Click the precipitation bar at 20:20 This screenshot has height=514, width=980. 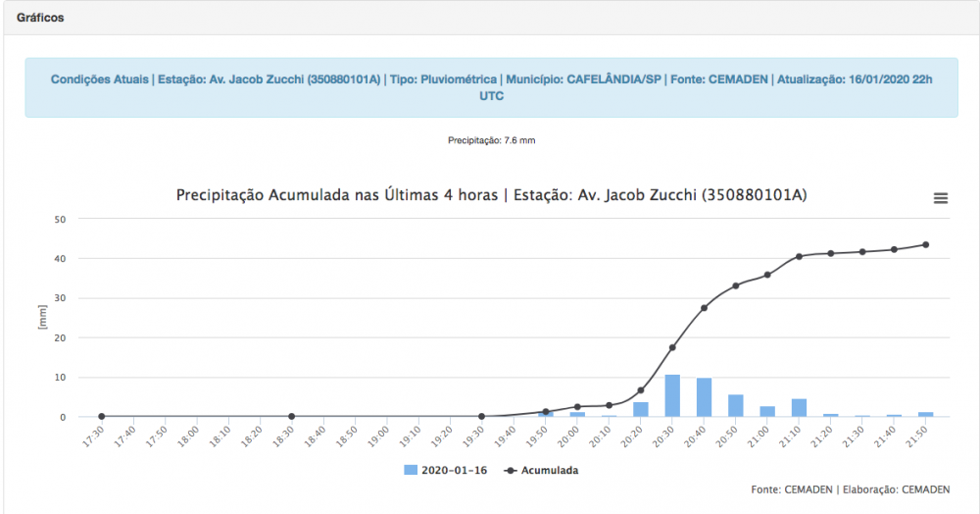point(641,409)
